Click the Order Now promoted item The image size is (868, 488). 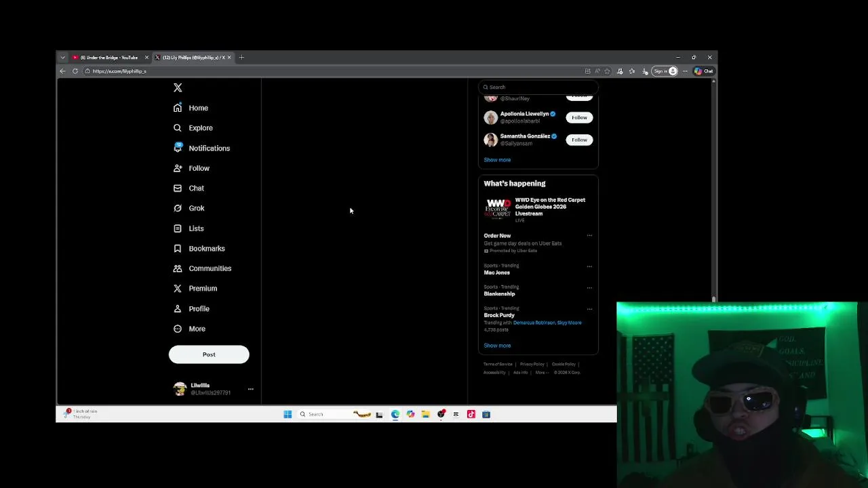click(497, 236)
